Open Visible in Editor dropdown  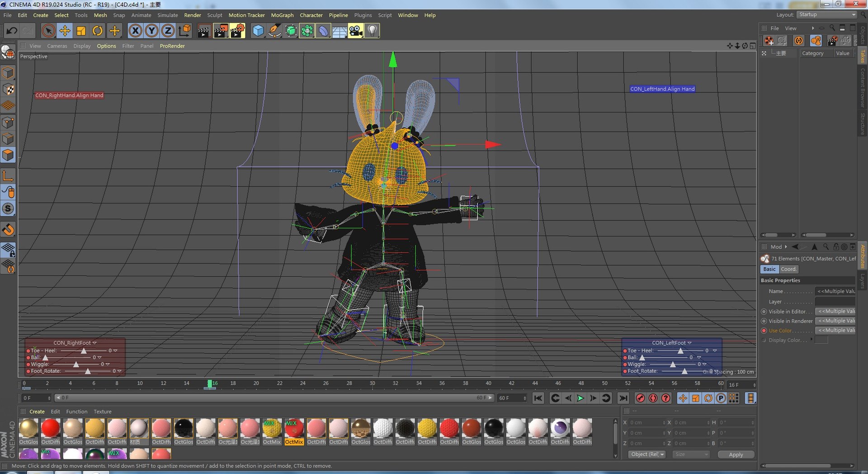click(x=835, y=311)
